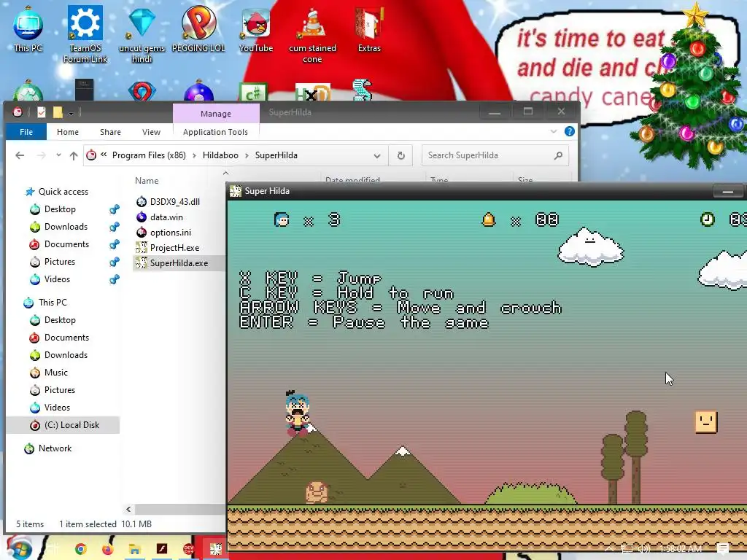Image resolution: width=747 pixels, height=560 pixels.
Task: Open Firefox from the taskbar
Action: tap(107, 549)
